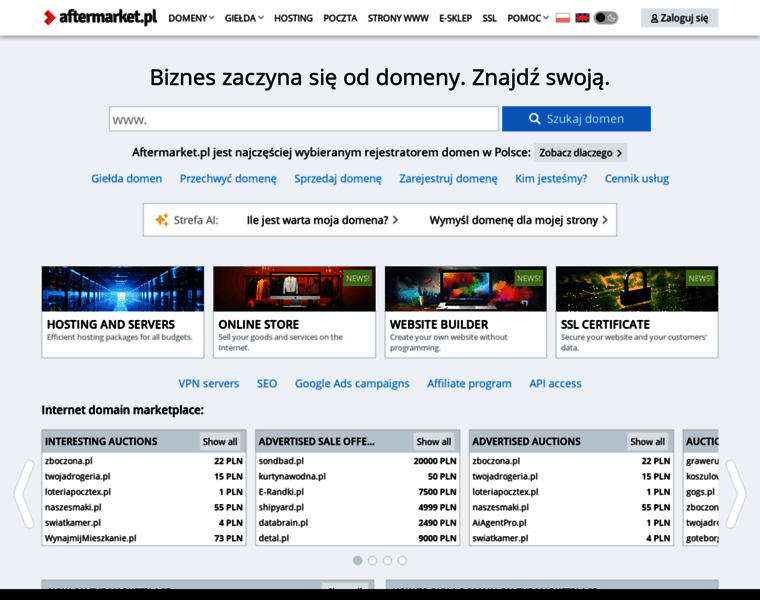Show all Interesting Auctions

(x=220, y=442)
